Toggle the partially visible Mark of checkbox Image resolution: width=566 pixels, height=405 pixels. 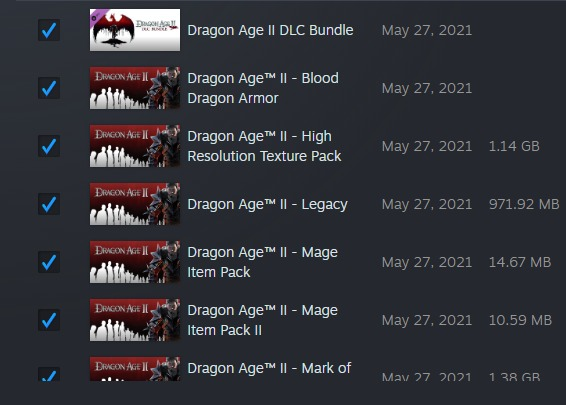tap(49, 374)
